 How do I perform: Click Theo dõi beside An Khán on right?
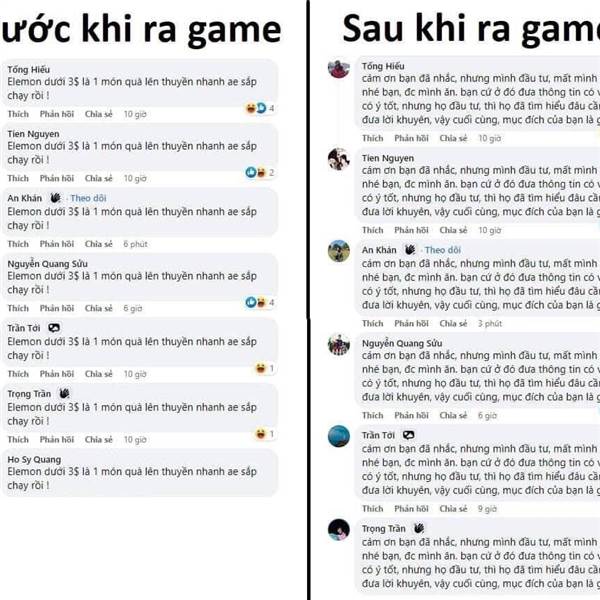443,250
